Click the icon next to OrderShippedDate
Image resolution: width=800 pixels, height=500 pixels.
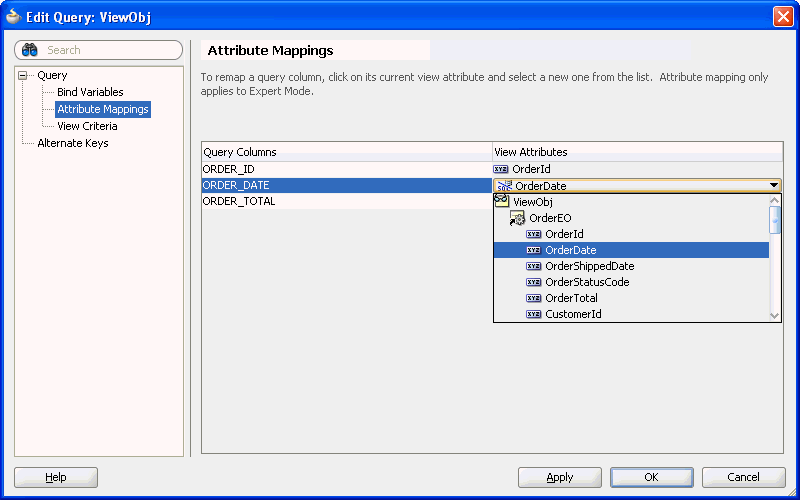pyautogui.click(x=533, y=266)
